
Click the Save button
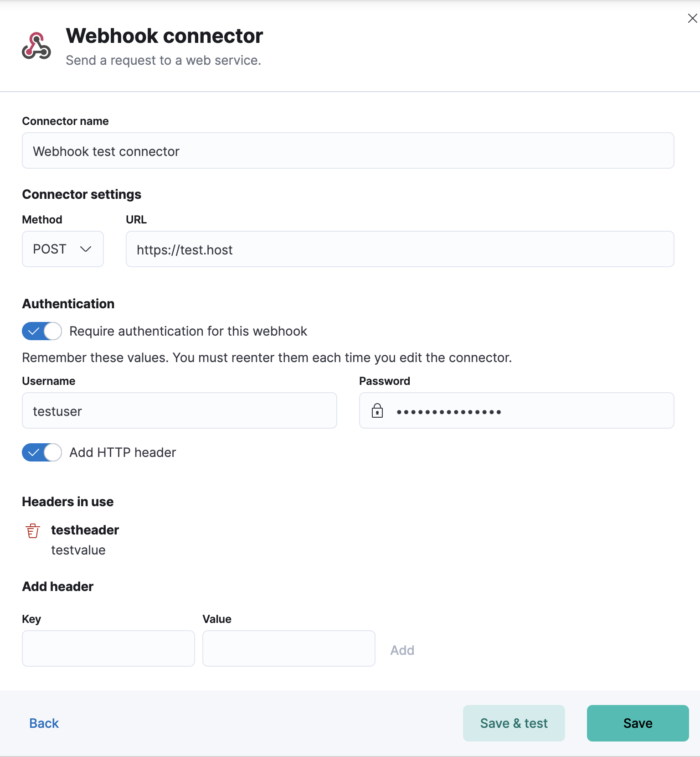(x=637, y=723)
